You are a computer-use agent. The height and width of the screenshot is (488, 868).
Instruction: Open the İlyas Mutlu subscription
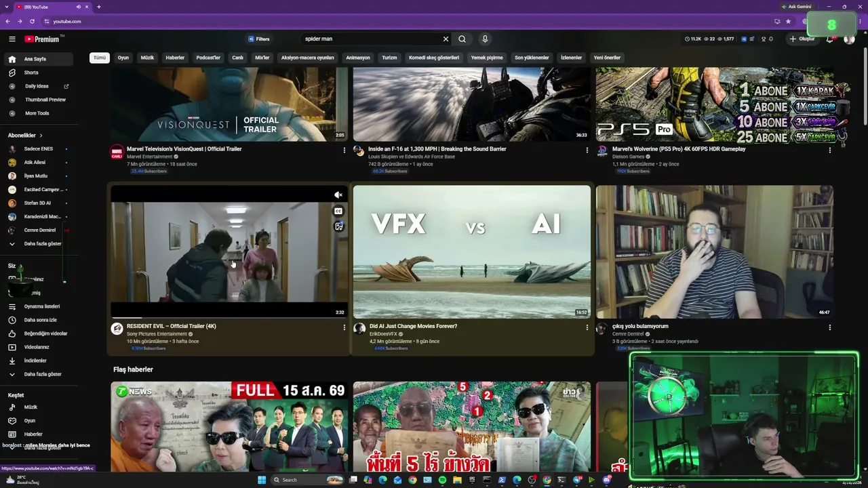[38, 176]
